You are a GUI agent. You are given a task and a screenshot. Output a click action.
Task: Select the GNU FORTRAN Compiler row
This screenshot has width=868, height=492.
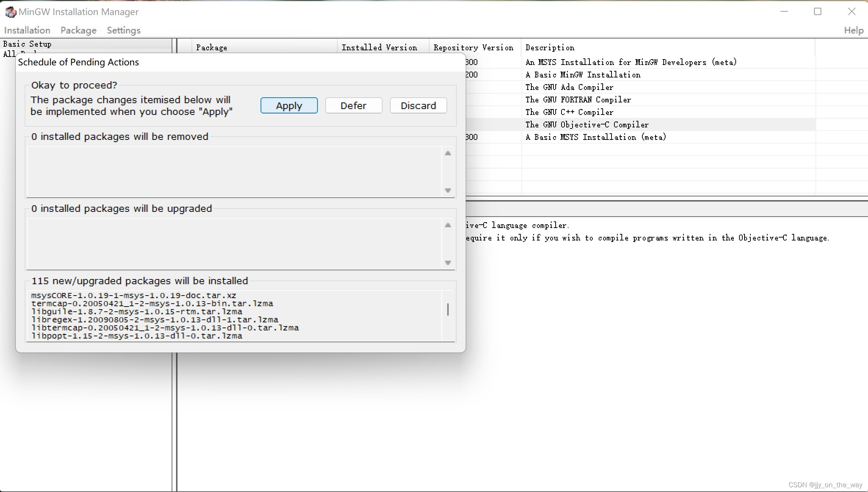click(x=578, y=100)
